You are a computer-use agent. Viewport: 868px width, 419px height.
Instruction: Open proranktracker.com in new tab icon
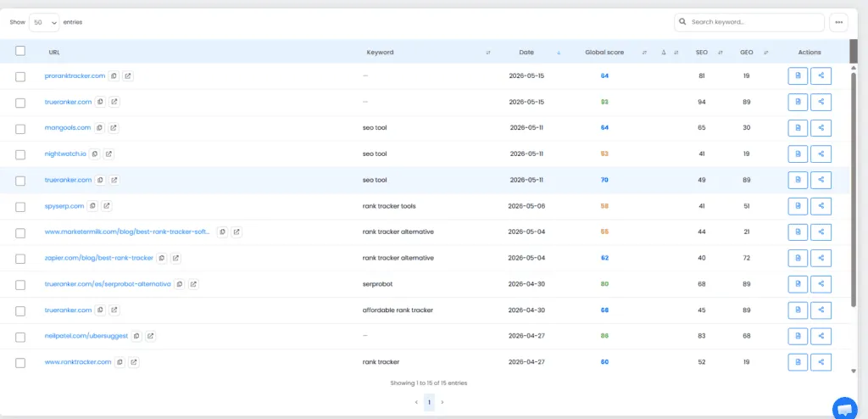[x=128, y=76]
